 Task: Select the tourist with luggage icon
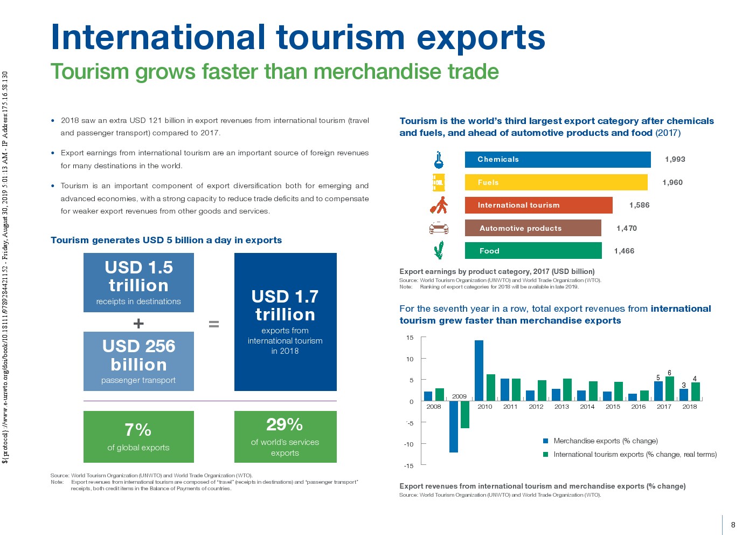(x=439, y=205)
